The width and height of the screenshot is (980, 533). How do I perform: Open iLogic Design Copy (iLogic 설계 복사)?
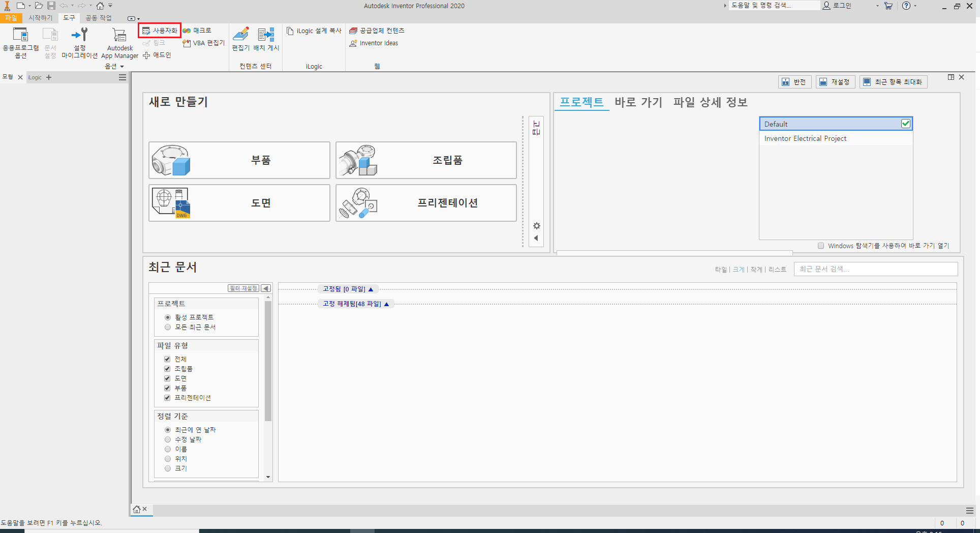click(314, 31)
